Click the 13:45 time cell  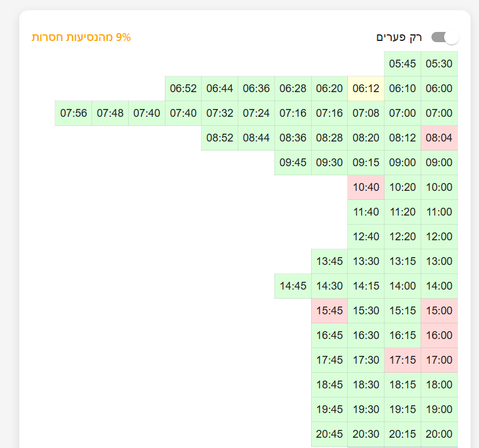point(329,261)
